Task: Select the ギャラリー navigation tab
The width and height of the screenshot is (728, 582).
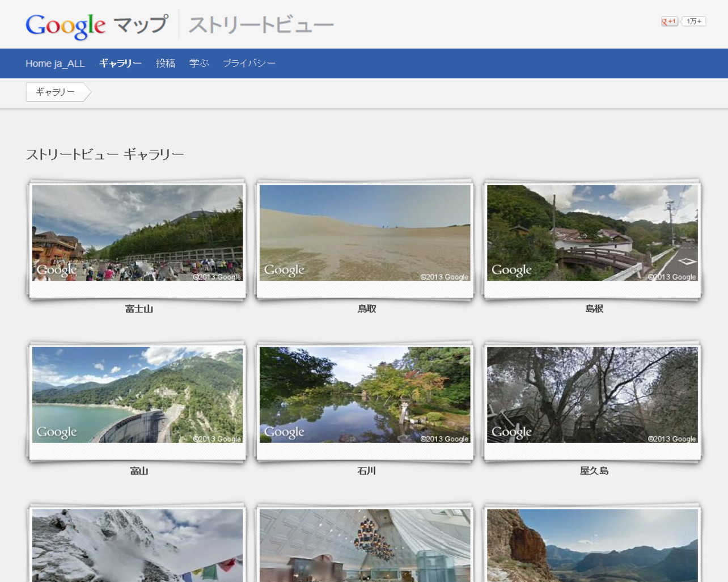Action: [x=120, y=64]
